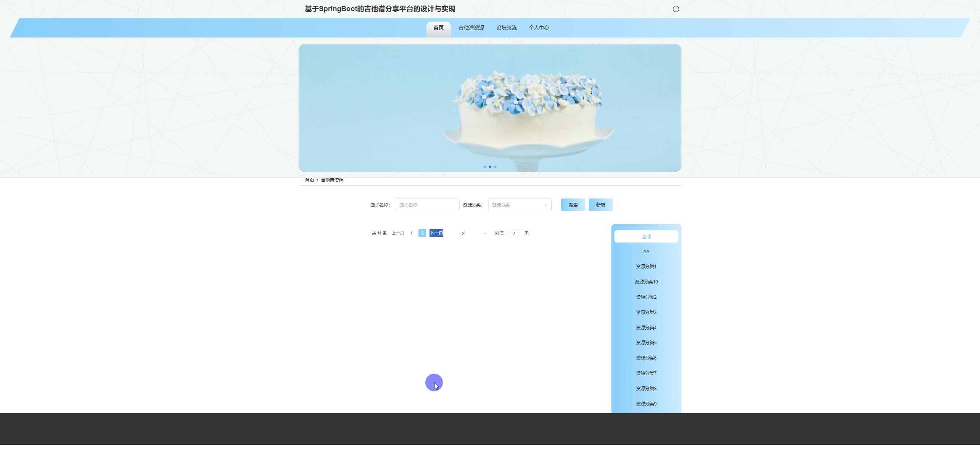Image resolution: width=980 pixels, height=472 pixels.
Task: Click the 上一页 pagination button
Action: click(x=398, y=233)
